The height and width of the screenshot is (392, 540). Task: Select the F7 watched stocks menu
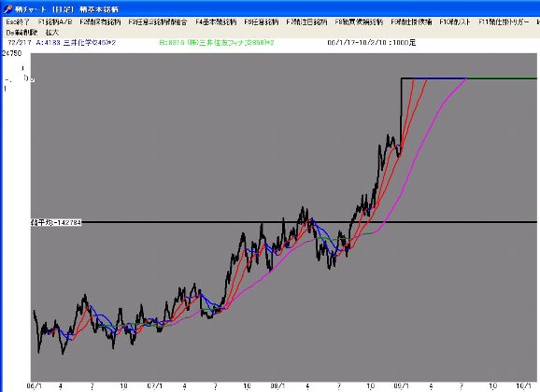[306, 22]
